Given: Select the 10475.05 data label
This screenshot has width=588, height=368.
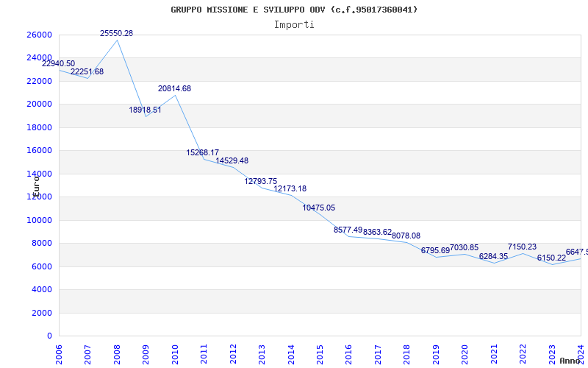Looking at the screenshot, I should click(319, 208).
